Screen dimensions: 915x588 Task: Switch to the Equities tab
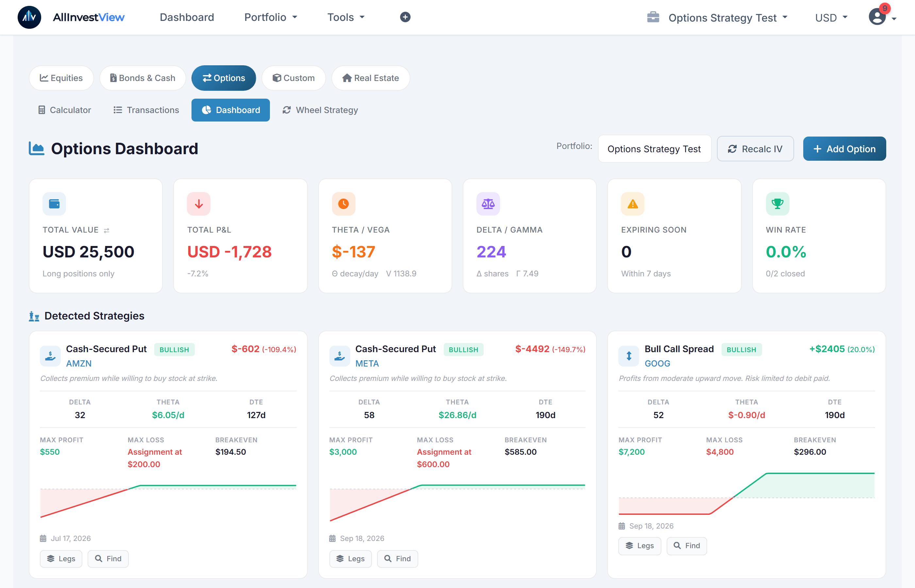click(61, 78)
